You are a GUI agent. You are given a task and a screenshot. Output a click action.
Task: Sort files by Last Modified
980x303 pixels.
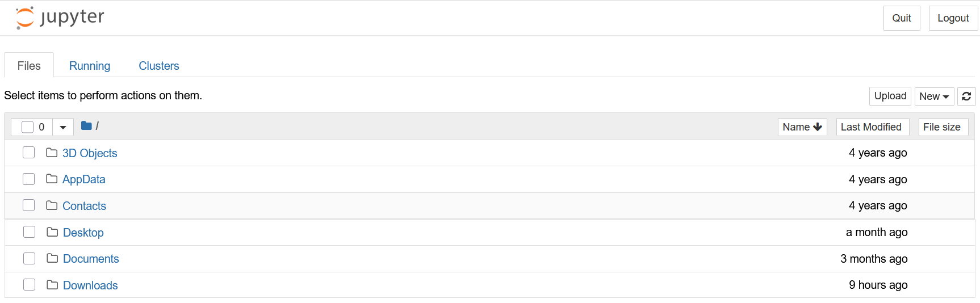click(x=871, y=127)
